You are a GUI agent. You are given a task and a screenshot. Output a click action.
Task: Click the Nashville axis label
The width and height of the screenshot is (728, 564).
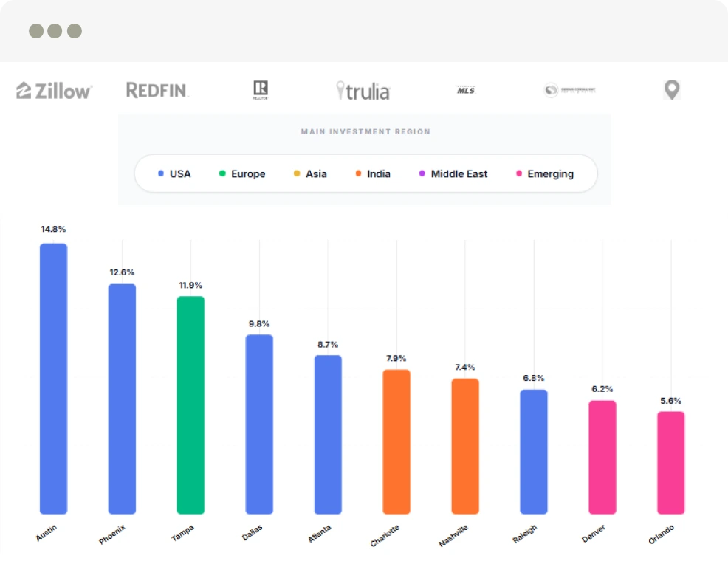pyautogui.click(x=453, y=535)
